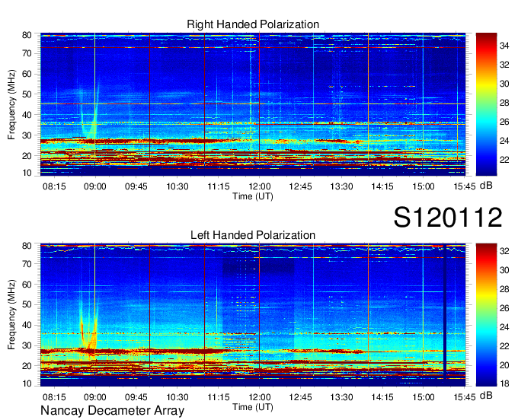Click the 70 MHz tick on the left-handed plot
518x420 pixels.
pyautogui.click(x=27, y=264)
